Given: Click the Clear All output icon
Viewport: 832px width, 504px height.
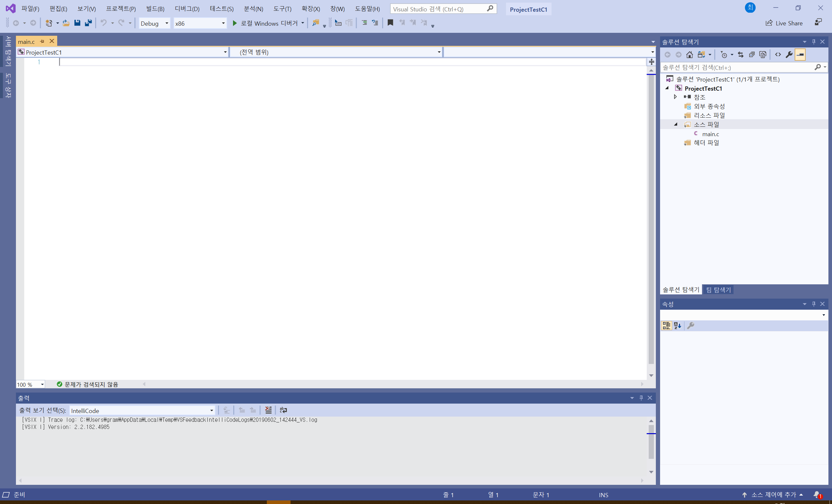Looking at the screenshot, I should [x=268, y=410].
